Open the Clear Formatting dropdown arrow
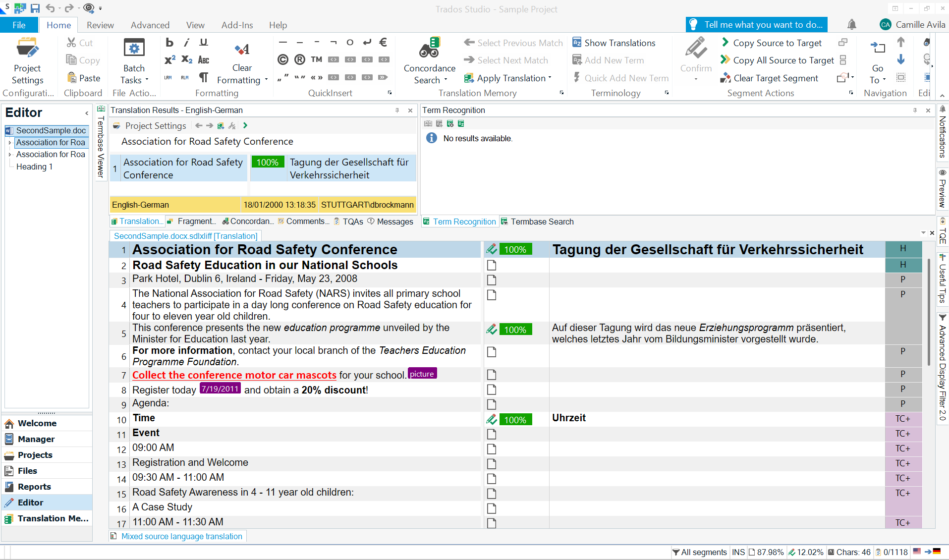This screenshot has width=949, height=560. [x=266, y=80]
